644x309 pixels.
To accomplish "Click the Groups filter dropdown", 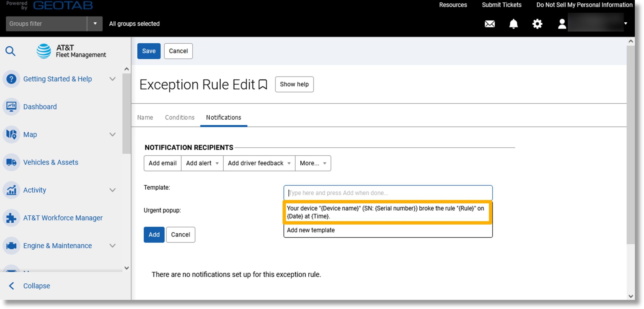I will 95,23.
